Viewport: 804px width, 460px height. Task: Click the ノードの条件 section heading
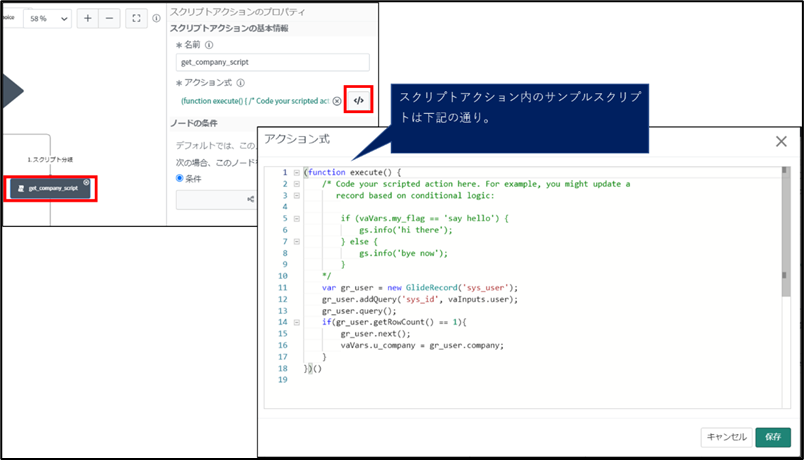(x=193, y=123)
